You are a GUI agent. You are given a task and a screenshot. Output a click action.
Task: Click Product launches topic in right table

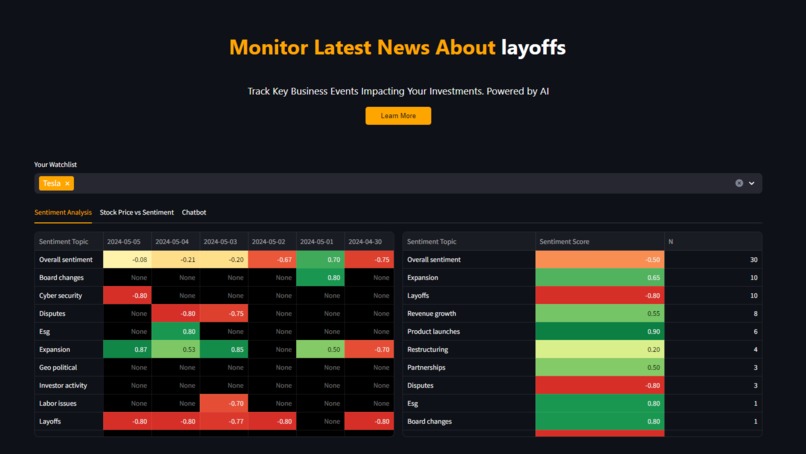coord(433,332)
